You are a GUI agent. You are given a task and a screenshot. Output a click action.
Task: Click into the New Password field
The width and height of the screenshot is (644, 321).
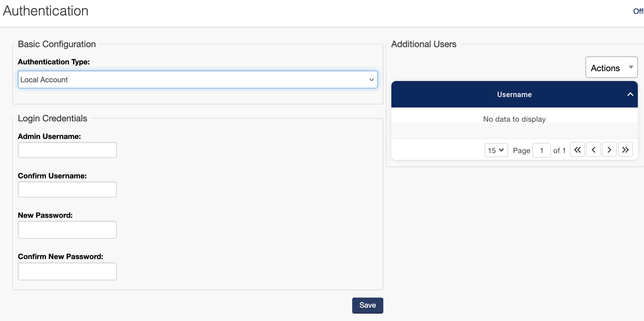(x=67, y=230)
